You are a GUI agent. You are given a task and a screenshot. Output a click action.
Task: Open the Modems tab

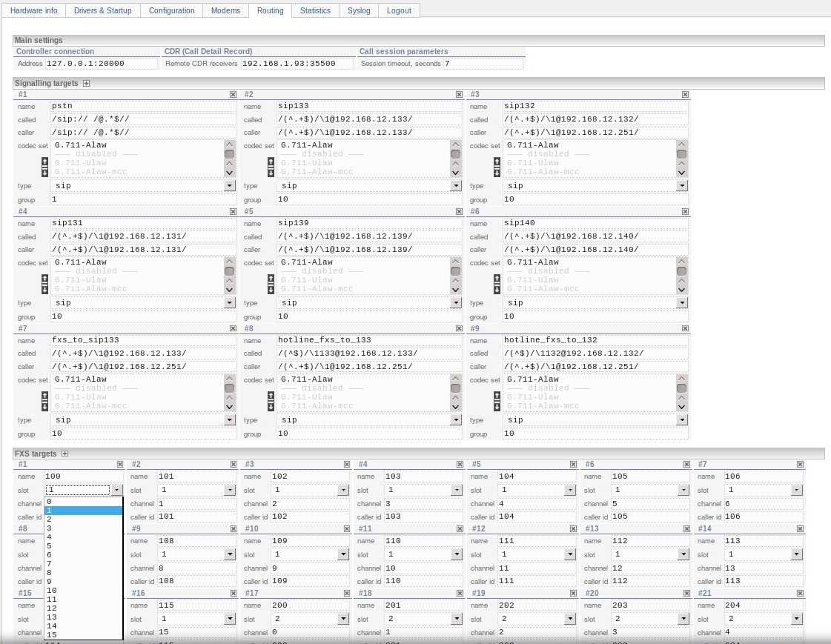pos(226,10)
